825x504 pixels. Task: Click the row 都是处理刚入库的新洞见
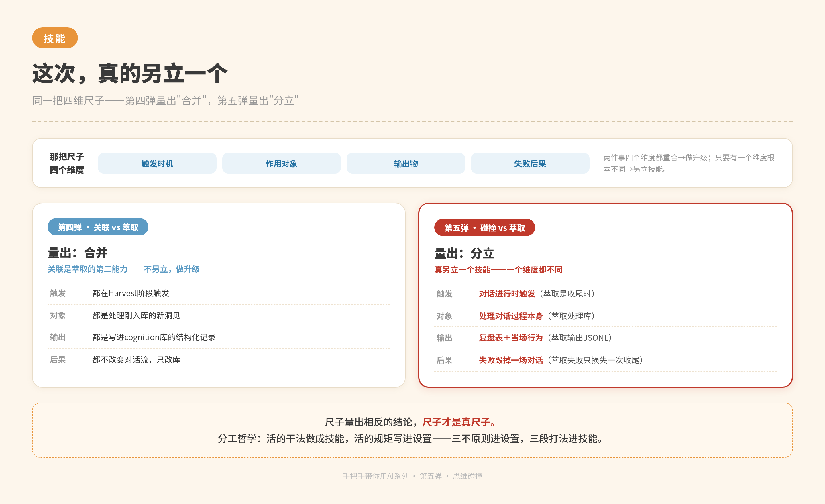(x=219, y=316)
